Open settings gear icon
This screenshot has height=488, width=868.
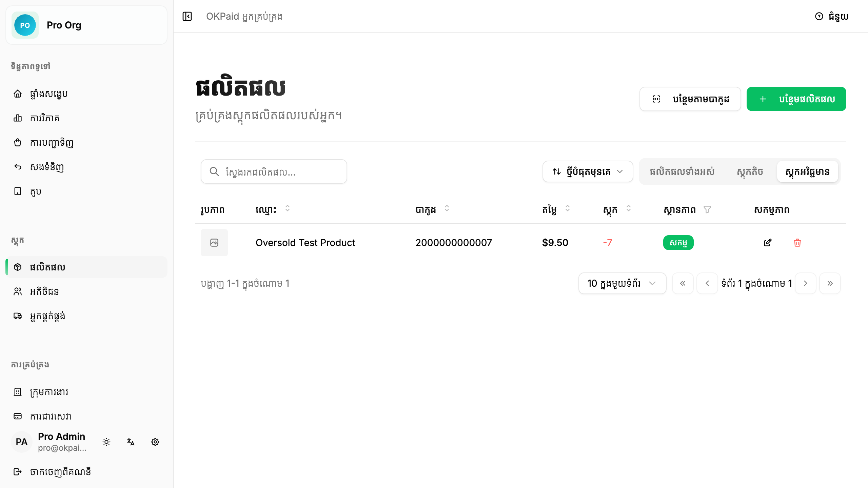pos(155,442)
